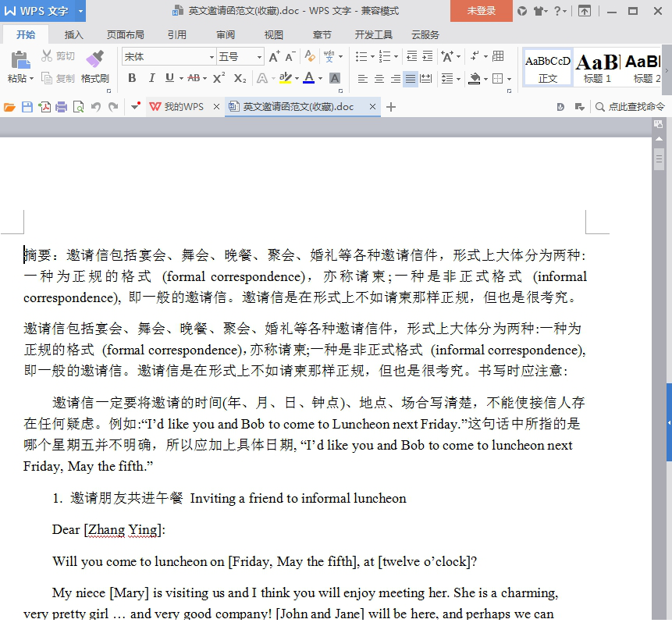672x644 pixels.
Task: Decrease font size with the A- icon
Action: coord(290,57)
